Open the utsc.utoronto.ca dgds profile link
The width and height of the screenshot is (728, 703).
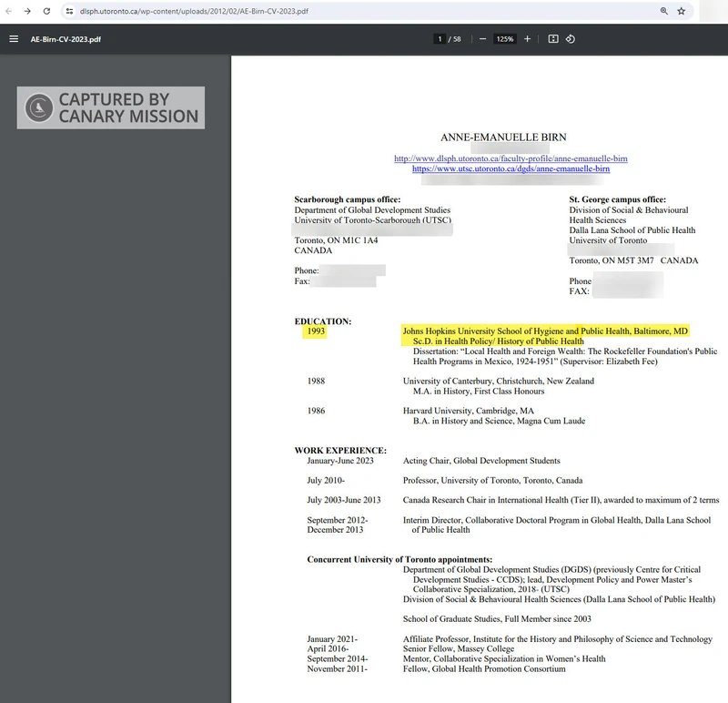(511, 168)
